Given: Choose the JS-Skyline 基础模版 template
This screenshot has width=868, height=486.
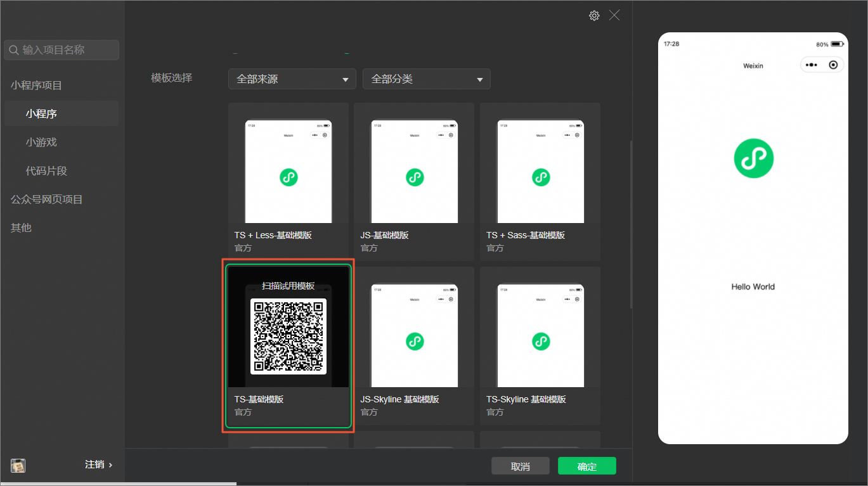Looking at the screenshot, I should click(x=414, y=346).
